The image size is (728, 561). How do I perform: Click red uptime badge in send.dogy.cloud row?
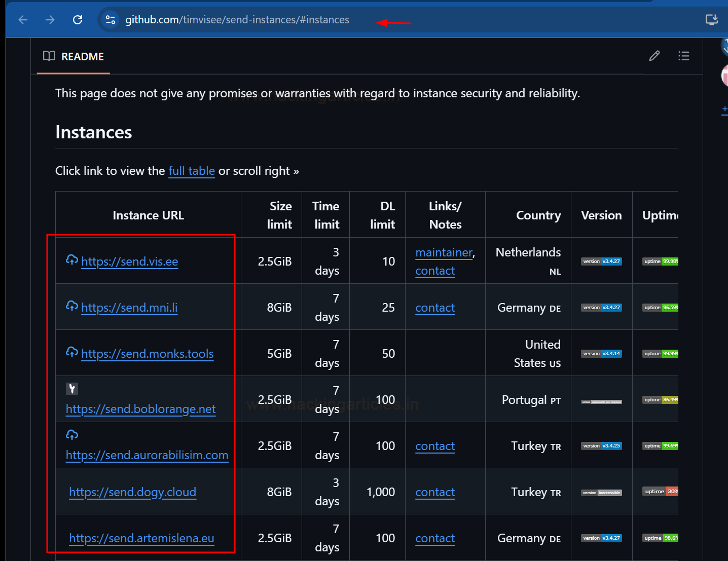coord(660,492)
